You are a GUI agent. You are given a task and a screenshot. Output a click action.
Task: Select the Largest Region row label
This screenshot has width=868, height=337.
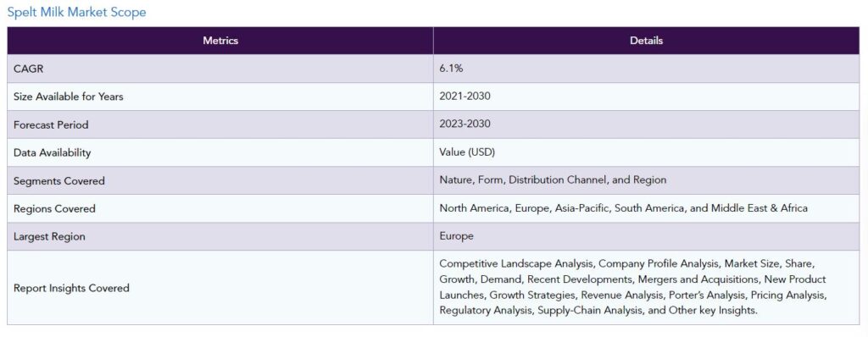pos(49,237)
